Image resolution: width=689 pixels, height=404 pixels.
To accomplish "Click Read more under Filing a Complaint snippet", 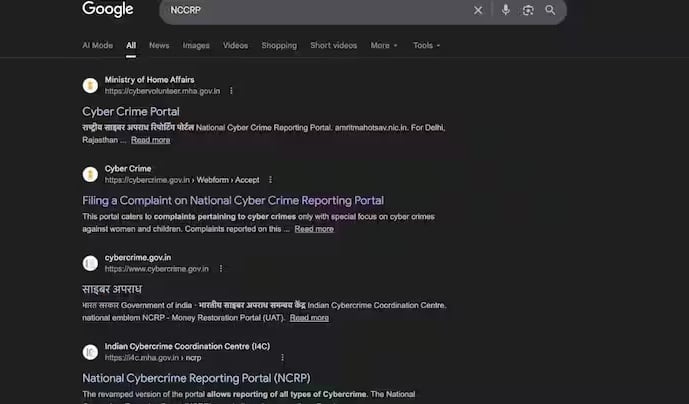I will [x=314, y=229].
